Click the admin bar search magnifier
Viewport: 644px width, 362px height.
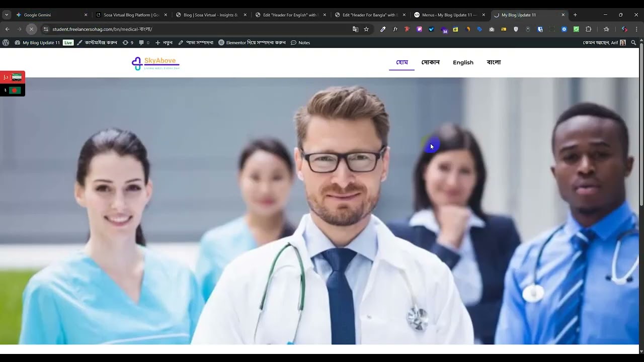coord(633,43)
